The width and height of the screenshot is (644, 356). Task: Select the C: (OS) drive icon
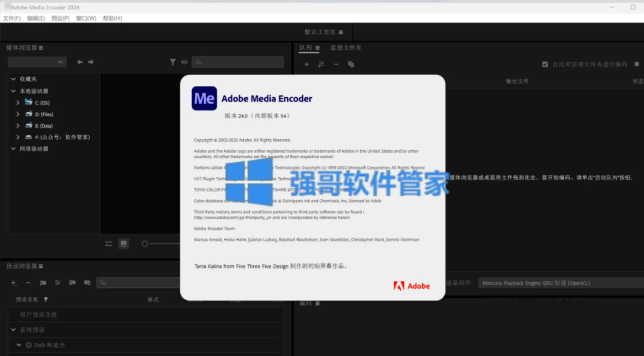(x=29, y=102)
